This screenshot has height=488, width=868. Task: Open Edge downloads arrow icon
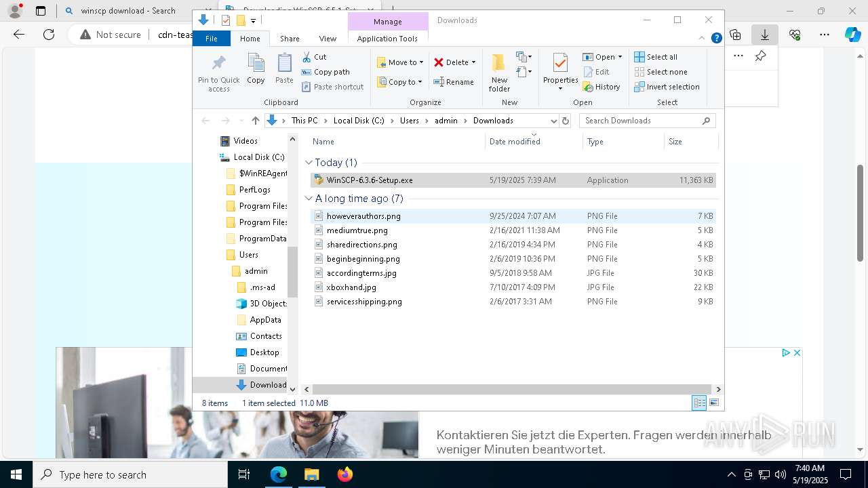tap(765, 35)
